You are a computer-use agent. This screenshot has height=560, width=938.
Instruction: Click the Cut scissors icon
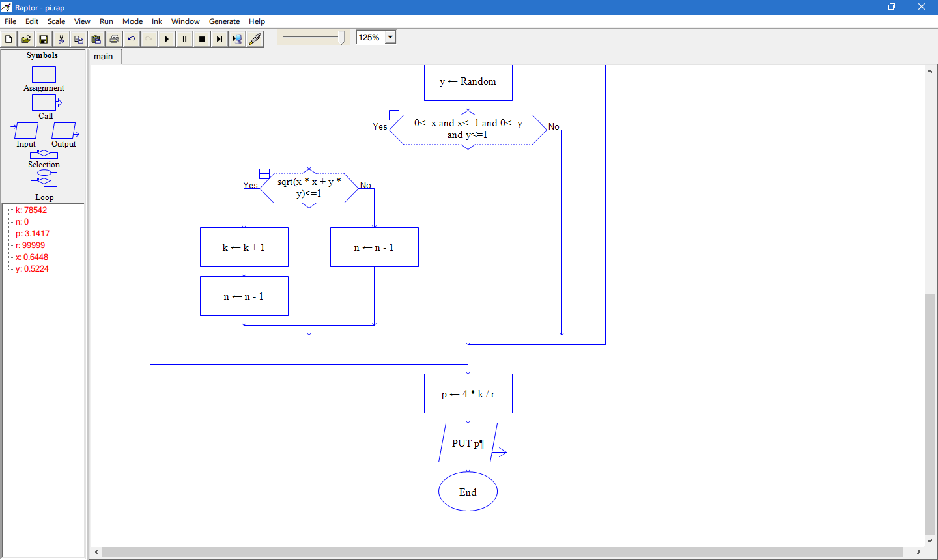61,39
